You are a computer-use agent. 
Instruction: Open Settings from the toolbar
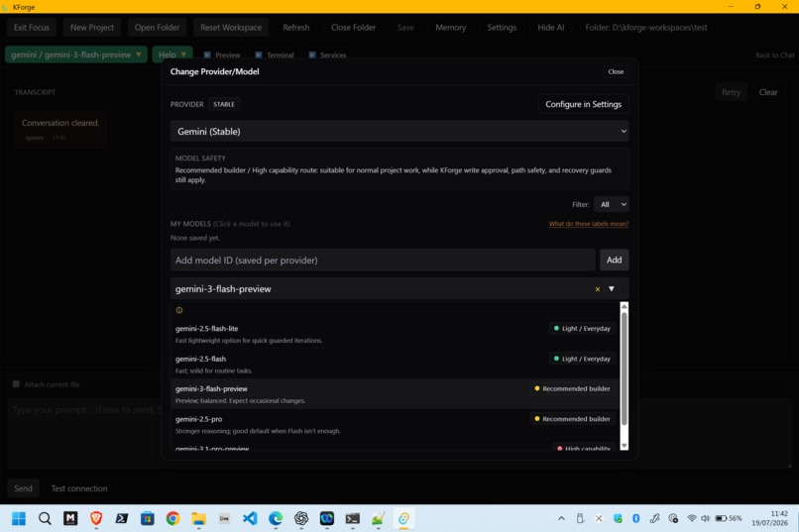502,28
